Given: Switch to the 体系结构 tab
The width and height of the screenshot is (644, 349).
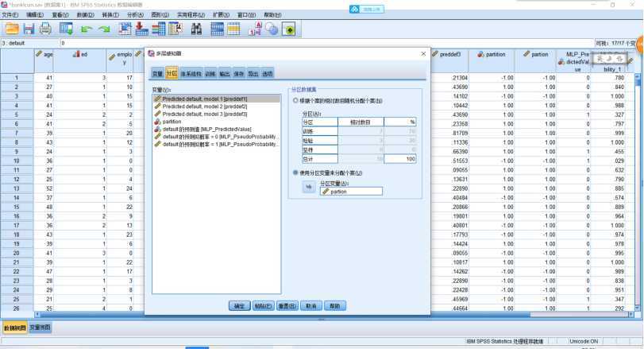Looking at the screenshot, I should (x=191, y=74).
